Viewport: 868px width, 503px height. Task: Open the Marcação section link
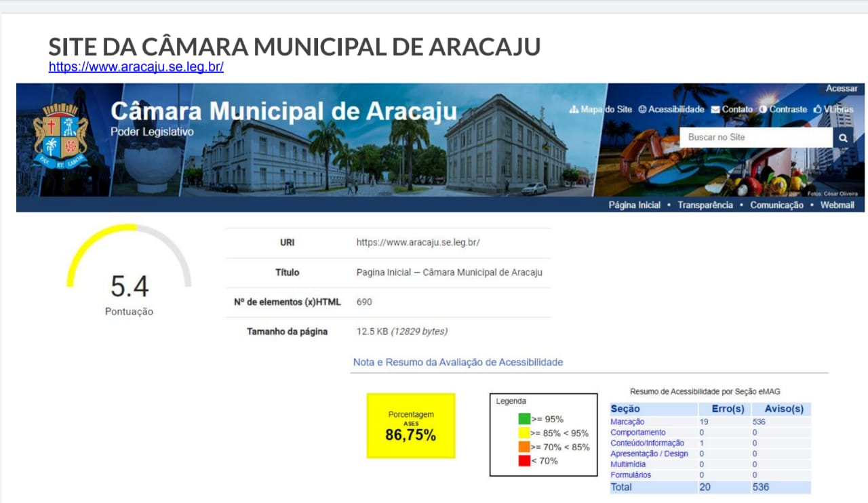(x=627, y=421)
